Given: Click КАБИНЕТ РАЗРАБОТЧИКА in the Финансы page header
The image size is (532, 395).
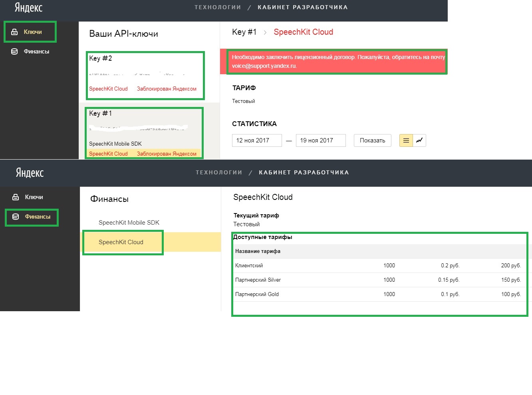Looking at the screenshot, I should click(304, 172).
